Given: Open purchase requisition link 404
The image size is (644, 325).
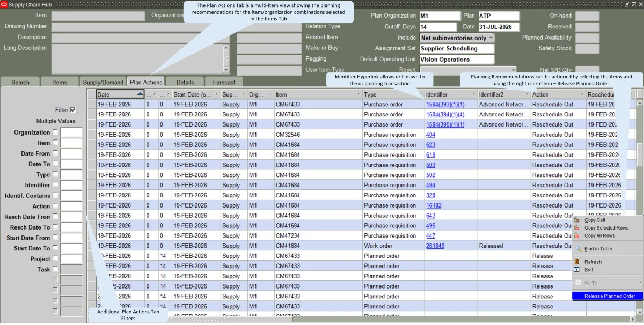Looking at the screenshot, I should coord(430,135).
